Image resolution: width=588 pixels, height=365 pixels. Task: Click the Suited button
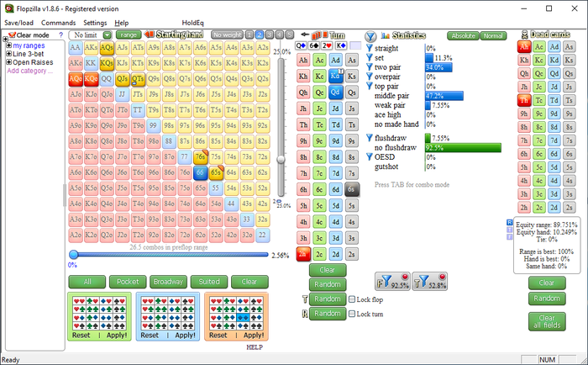pos(209,282)
